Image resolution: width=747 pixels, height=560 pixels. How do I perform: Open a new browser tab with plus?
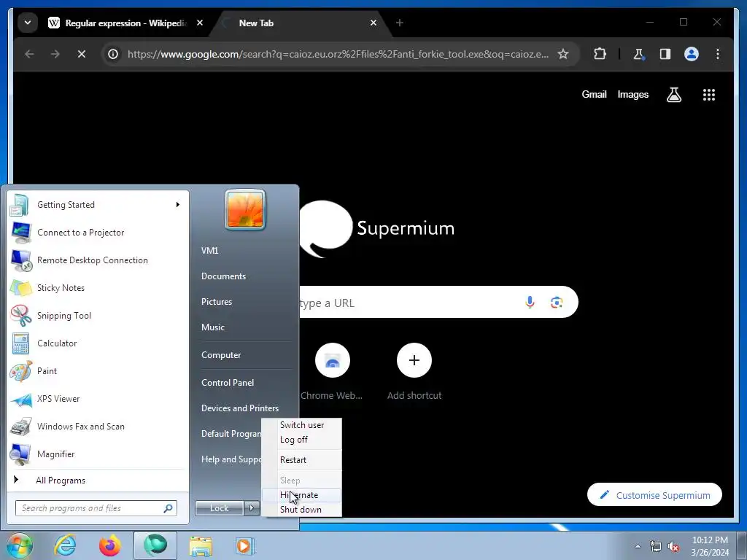[400, 23]
